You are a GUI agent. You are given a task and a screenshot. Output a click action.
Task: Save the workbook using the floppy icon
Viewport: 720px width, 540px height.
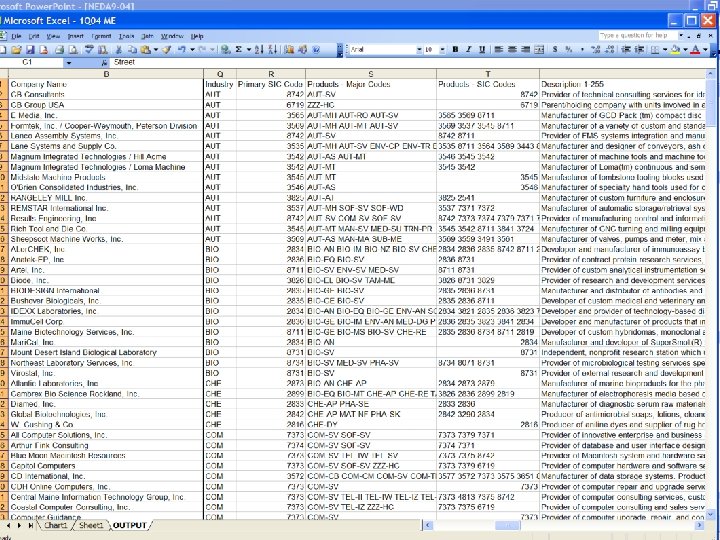point(30,50)
